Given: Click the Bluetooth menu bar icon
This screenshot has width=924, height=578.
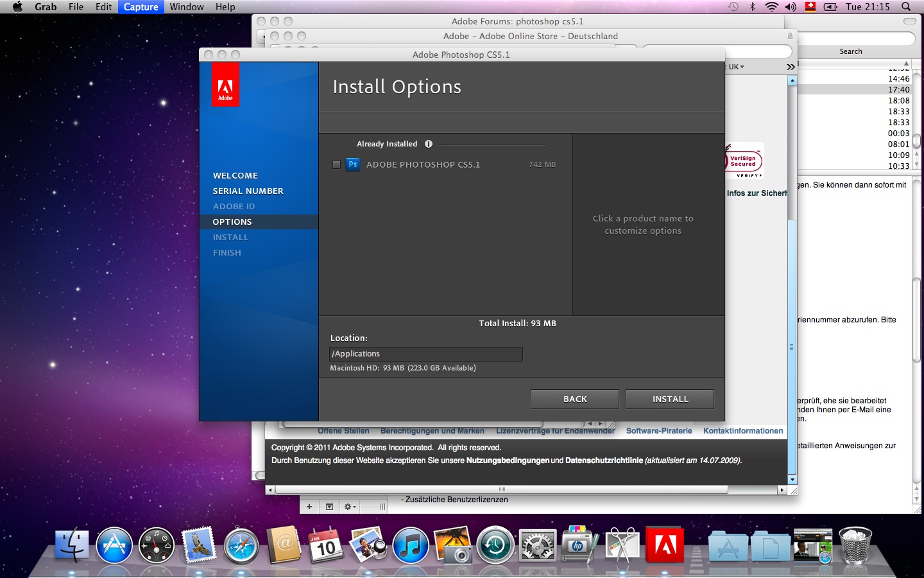Looking at the screenshot, I should click(753, 7).
